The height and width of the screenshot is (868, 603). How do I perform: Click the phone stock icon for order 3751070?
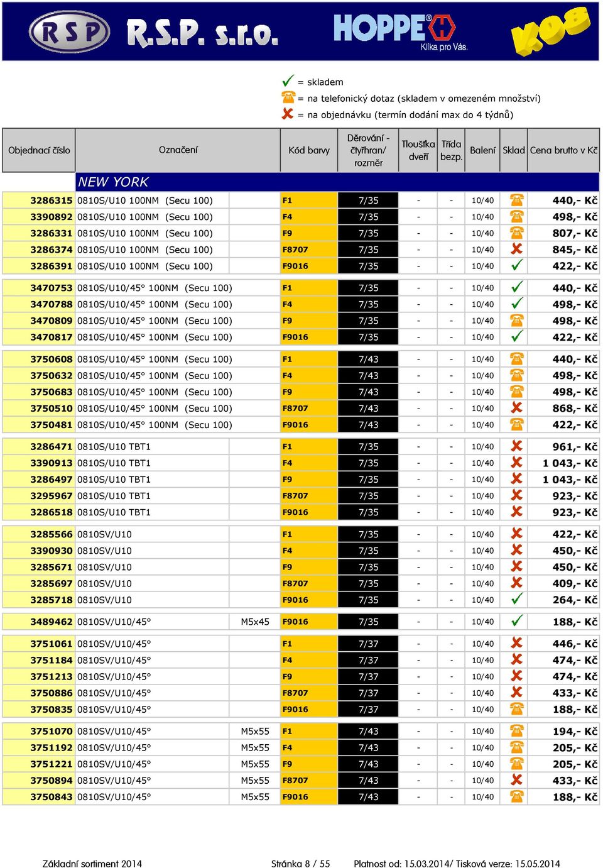pos(516,730)
